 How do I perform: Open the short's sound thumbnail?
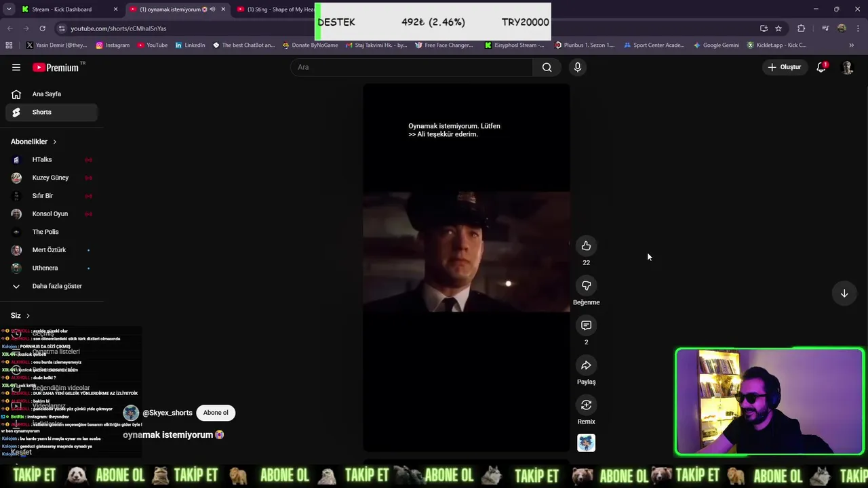click(586, 443)
